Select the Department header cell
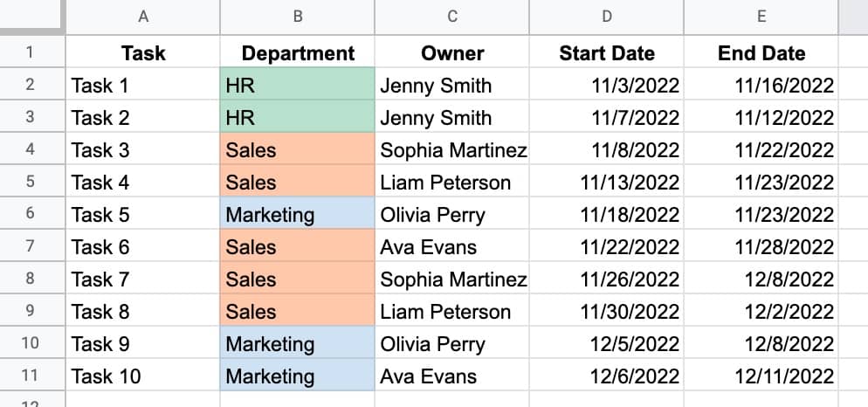Viewport: 868px width, 407px height. pos(297,53)
